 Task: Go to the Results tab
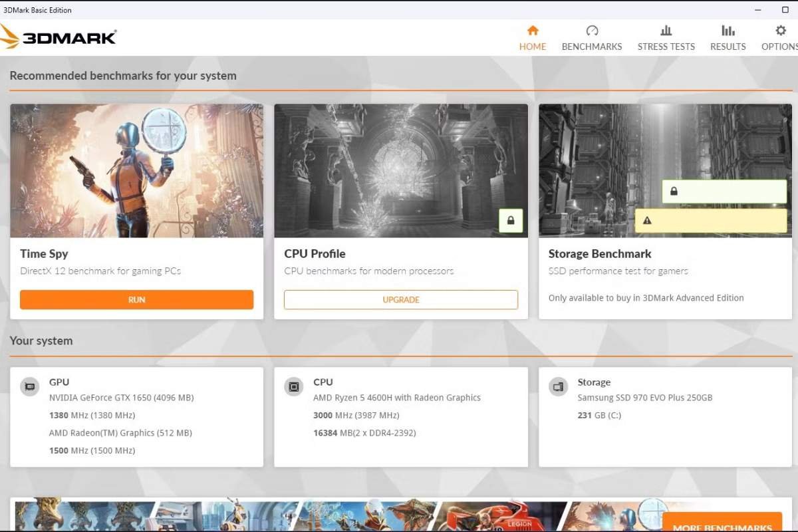[x=728, y=39]
